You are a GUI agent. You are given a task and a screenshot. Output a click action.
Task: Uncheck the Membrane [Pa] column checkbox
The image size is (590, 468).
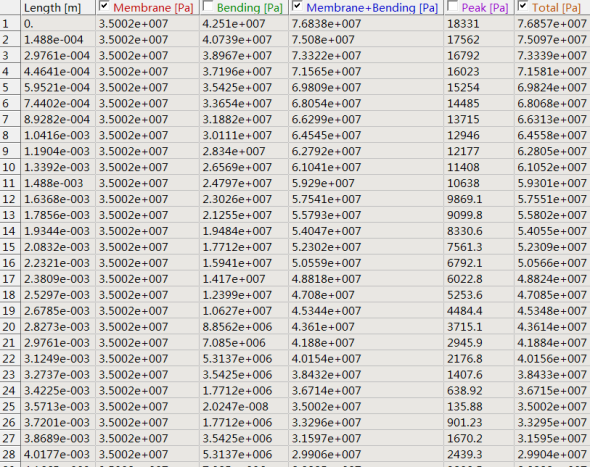104,6
